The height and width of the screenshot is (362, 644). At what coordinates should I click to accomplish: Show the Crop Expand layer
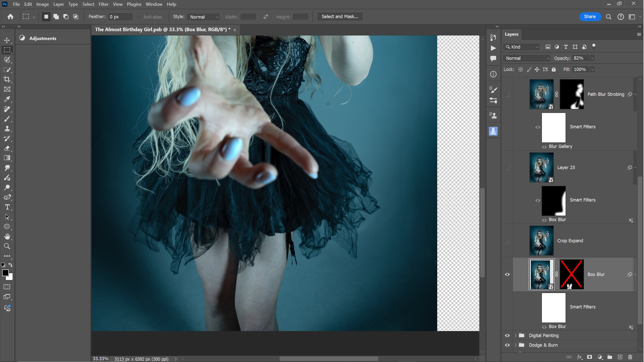pos(507,241)
